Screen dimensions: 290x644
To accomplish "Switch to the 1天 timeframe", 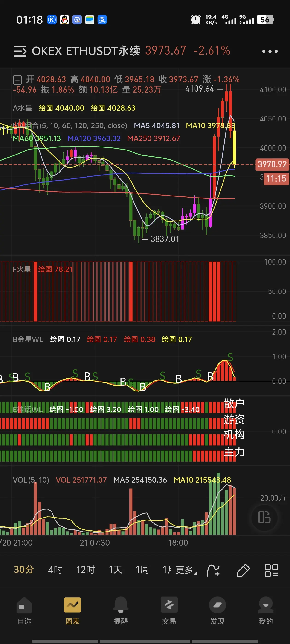I will point(115,570).
